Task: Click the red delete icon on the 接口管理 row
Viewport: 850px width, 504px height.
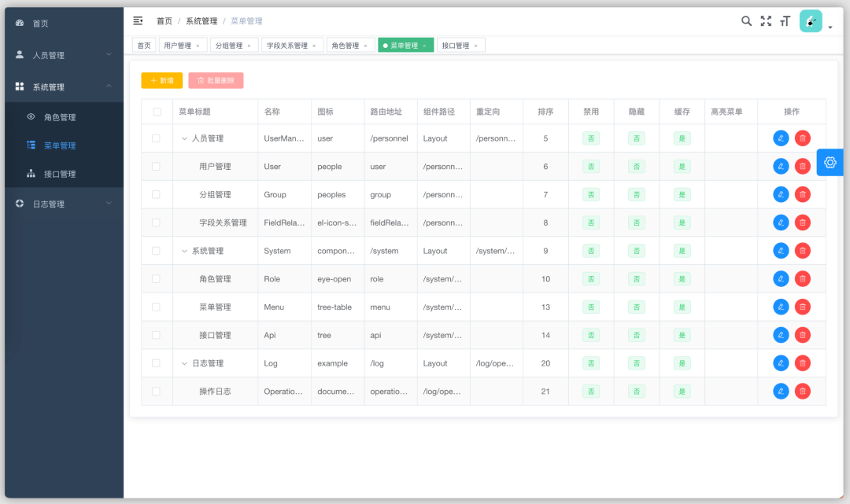Action: coord(802,335)
